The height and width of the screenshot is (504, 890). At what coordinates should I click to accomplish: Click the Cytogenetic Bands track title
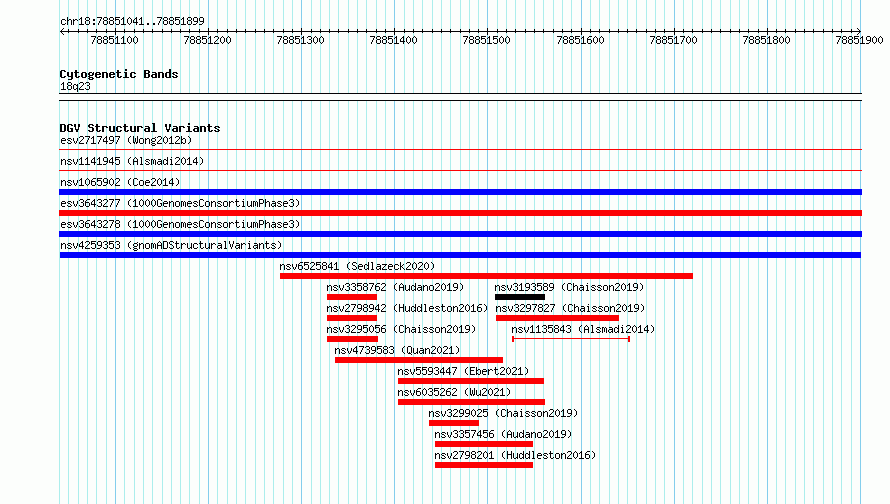coord(119,74)
